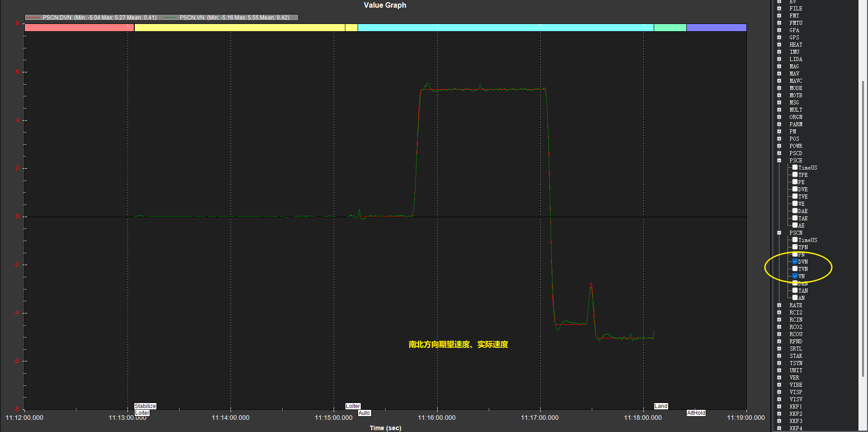Click the plus icon next to IMU
Viewport: 868px width, 432px height.
pos(779,52)
